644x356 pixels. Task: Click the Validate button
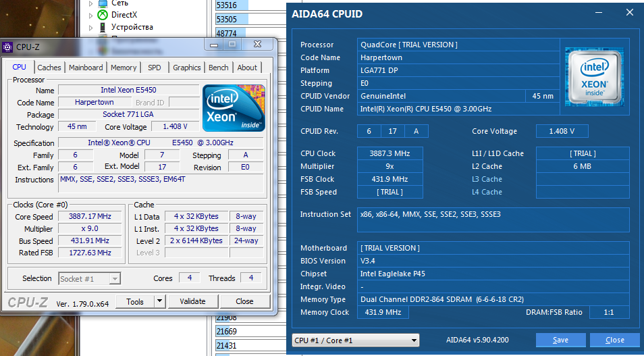(192, 301)
